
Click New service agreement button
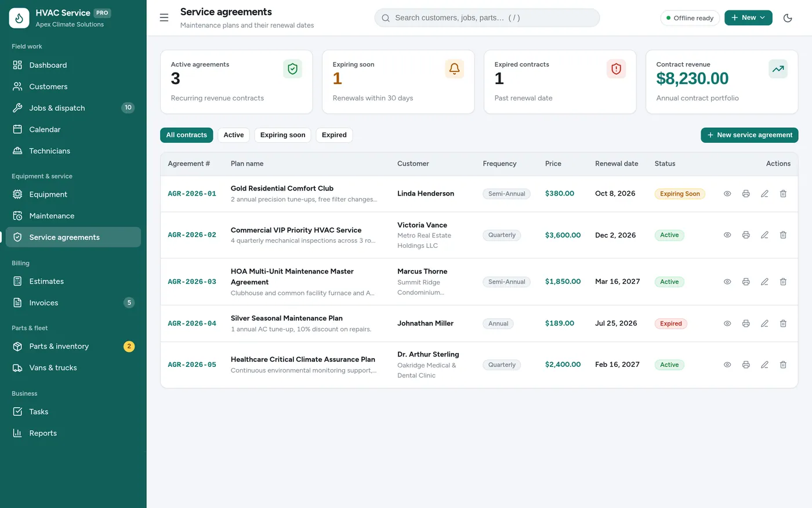(749, 135)
